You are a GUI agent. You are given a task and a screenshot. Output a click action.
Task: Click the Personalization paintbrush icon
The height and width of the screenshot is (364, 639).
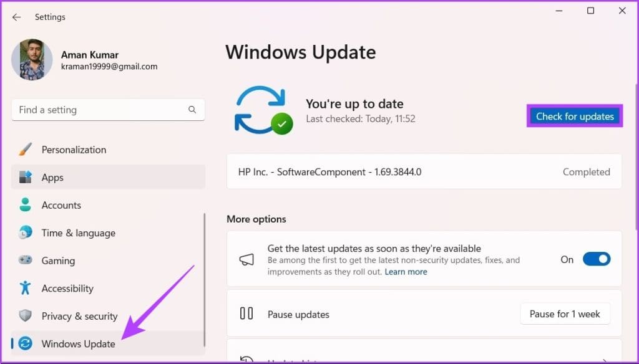[x=25, y=150]
